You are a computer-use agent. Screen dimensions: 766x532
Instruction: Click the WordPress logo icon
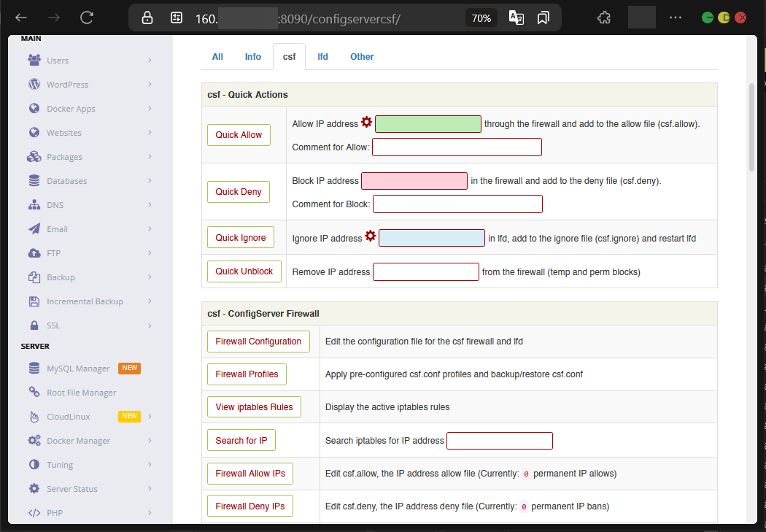pos(34,84)
